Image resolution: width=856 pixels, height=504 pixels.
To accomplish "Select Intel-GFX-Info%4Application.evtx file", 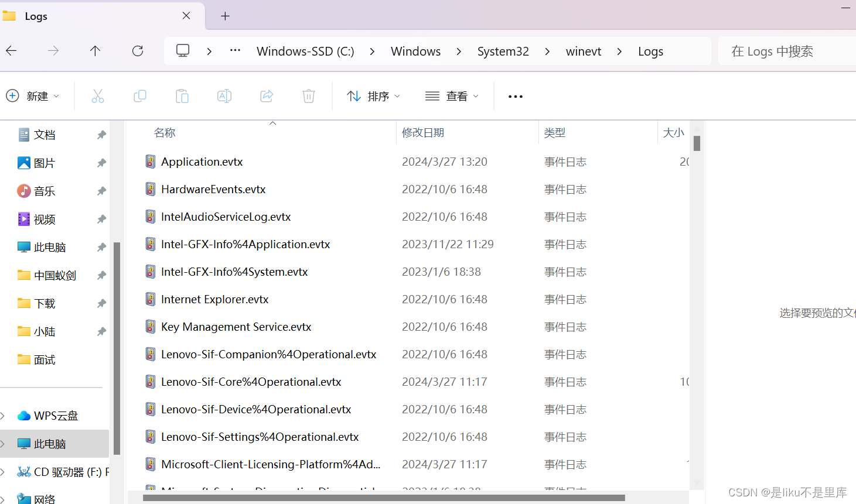I will click(x=245, y=244).
